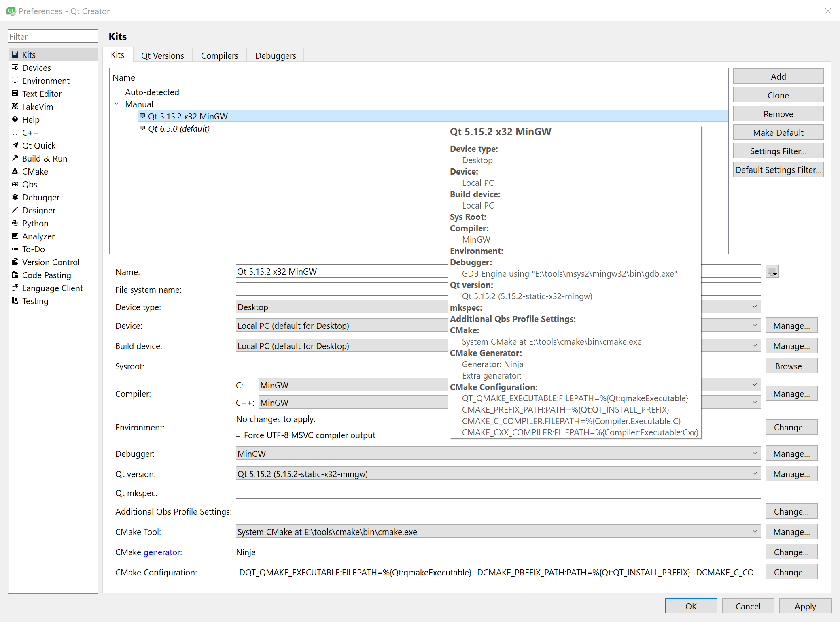Open the FakeVim settings icon
The width and height of the screenshot is (840, 622).
tap(15, 106)
